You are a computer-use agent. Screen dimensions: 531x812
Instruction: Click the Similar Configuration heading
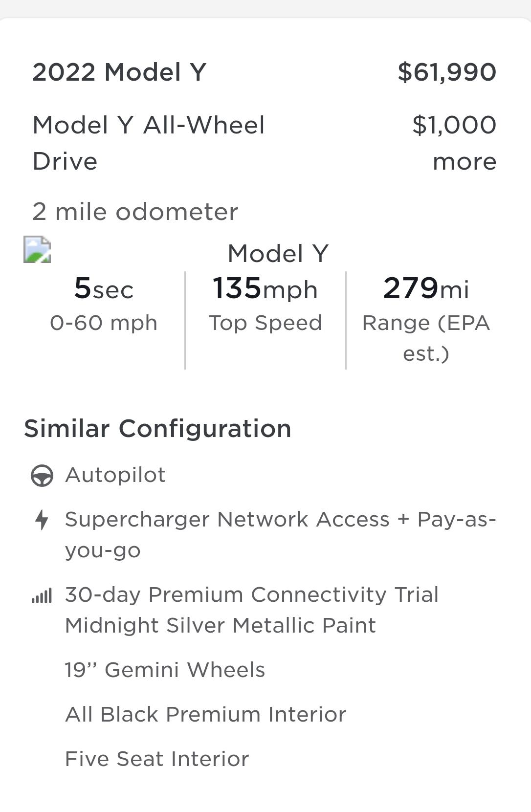pyautogui.click(x=157, y=429)
